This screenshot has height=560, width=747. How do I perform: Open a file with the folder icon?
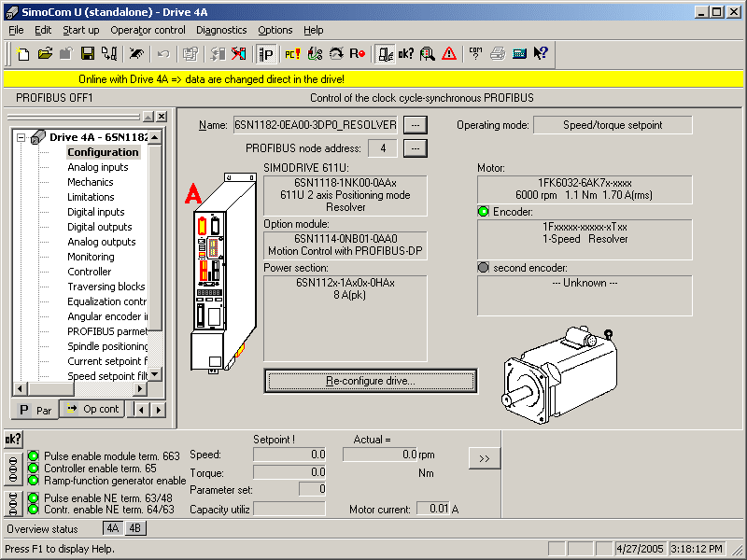click(x=45, y=54)
